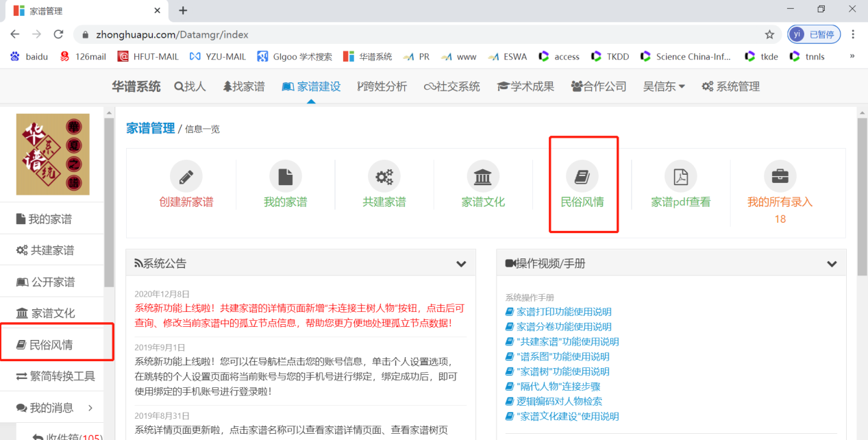868x440 pixels.
Task: Open the 吴信东 user dropdown menu
Action: [664, 86]
